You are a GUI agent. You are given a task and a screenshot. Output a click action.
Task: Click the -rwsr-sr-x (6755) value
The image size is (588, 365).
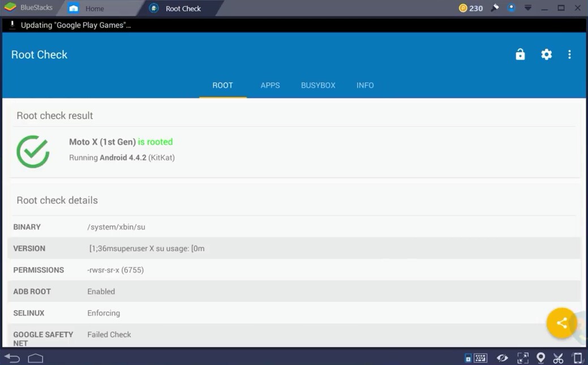click(x=115, y=270)
